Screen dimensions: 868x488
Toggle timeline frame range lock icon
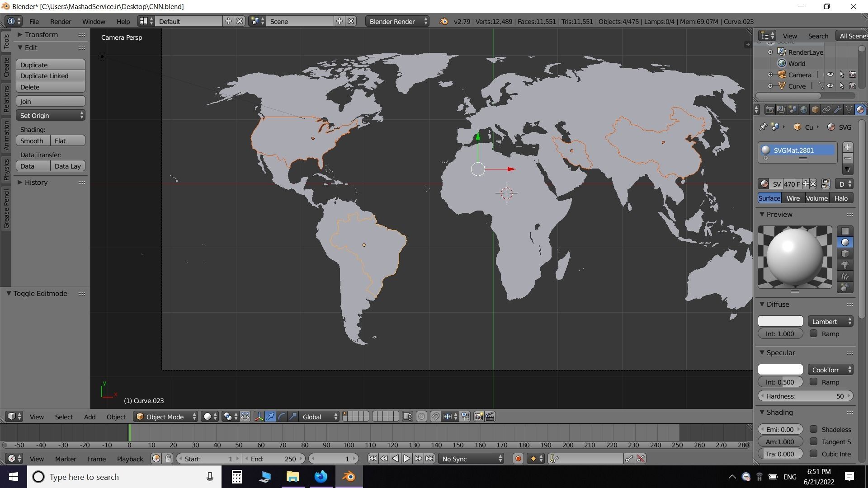click(x=168, y=459)
